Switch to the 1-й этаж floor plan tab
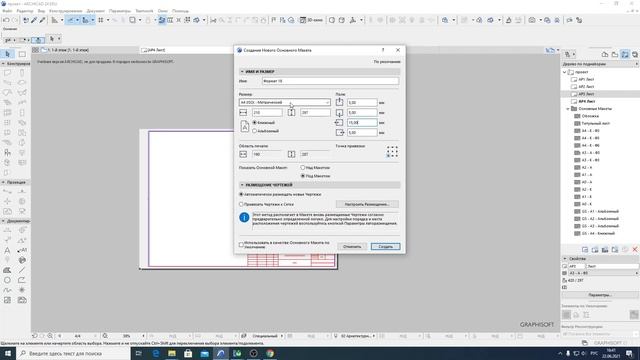This screenshot has height=360, width=640. tap(68, 50)
